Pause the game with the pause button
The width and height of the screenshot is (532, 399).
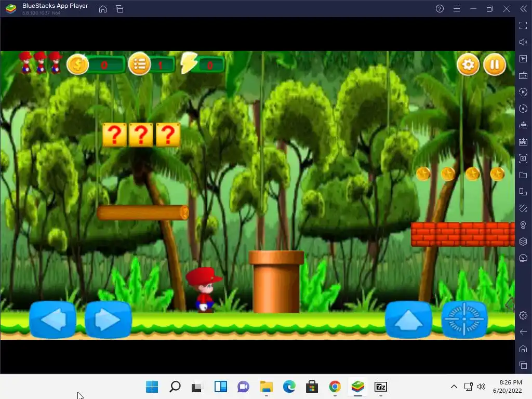pos(495,64)
